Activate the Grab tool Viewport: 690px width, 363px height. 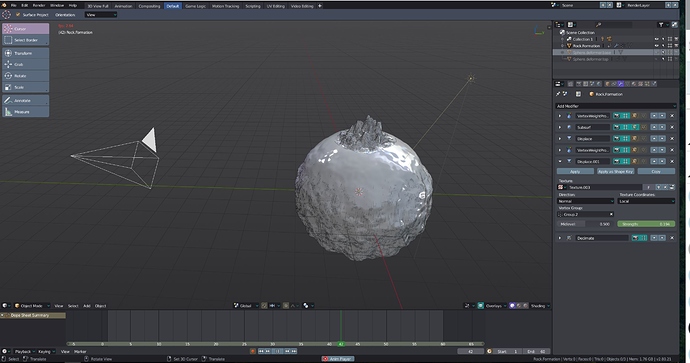click(26, 65)
